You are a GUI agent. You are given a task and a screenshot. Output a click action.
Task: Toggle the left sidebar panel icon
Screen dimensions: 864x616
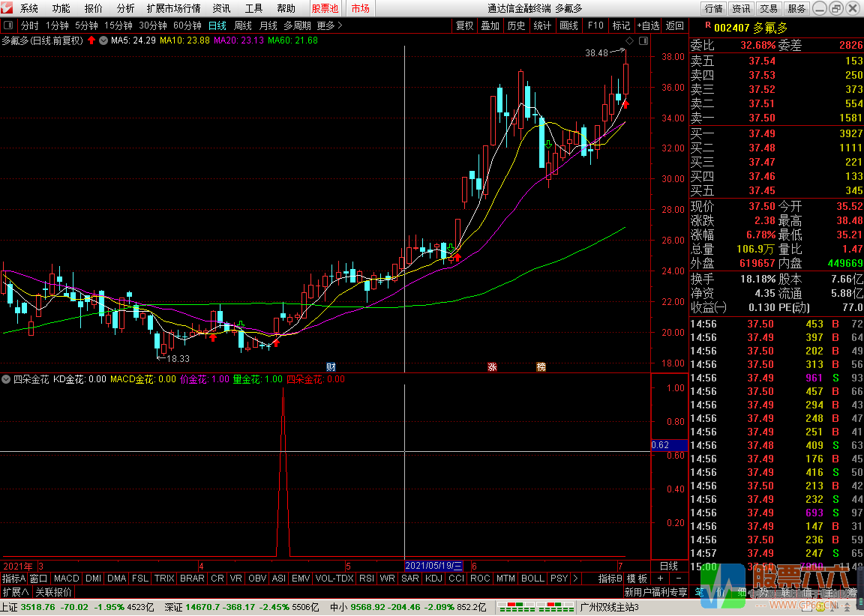pyautogui.click(x=7, y=25)
